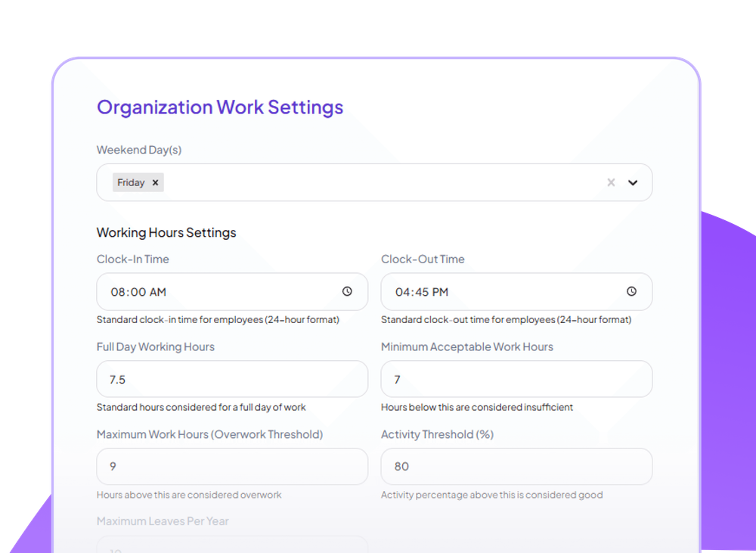Select the Activity Threshold (%) input

(516, 467)
